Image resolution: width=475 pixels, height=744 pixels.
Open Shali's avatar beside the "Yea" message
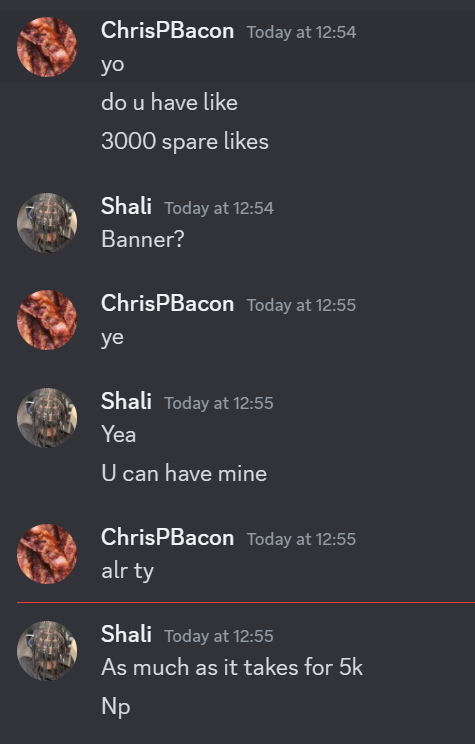pos(47,418)
